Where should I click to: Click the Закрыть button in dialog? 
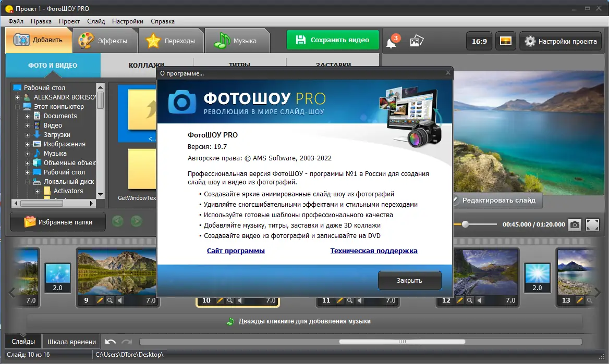pyautogui.click(x=409, y=280)
